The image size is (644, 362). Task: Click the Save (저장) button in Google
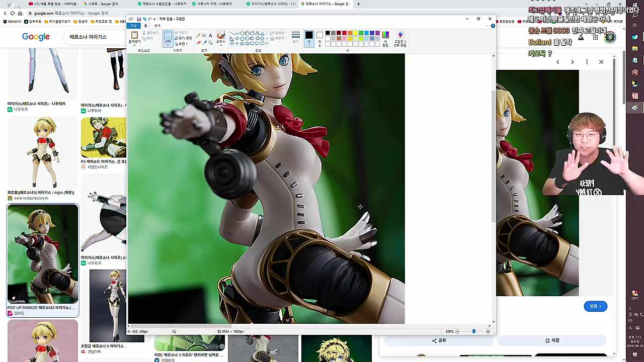552,340
